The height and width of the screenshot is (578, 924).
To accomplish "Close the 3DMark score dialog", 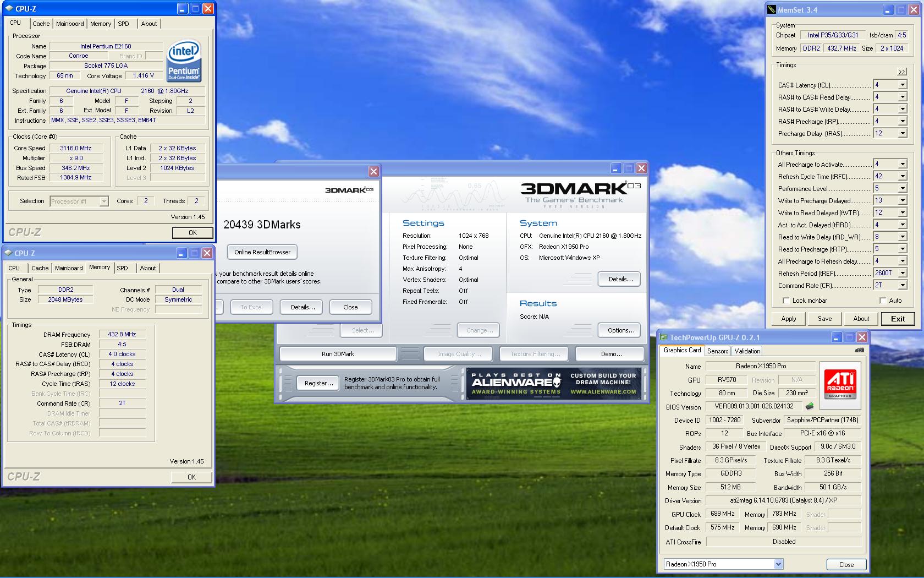I will click(x=373, y=171).
